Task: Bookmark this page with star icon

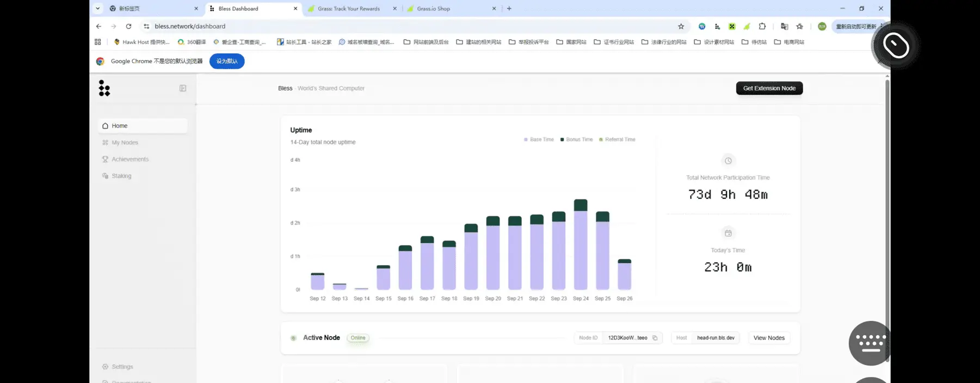Action: pyautogui.click(x=681, y=26)
